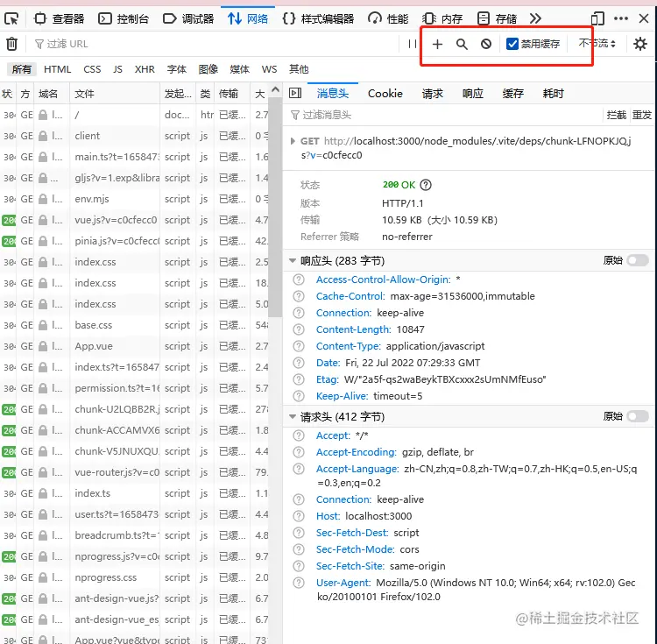This screenshot has width=657, height=644.
Task: Toggle responsive design mode icon
Action: point(597,19)
